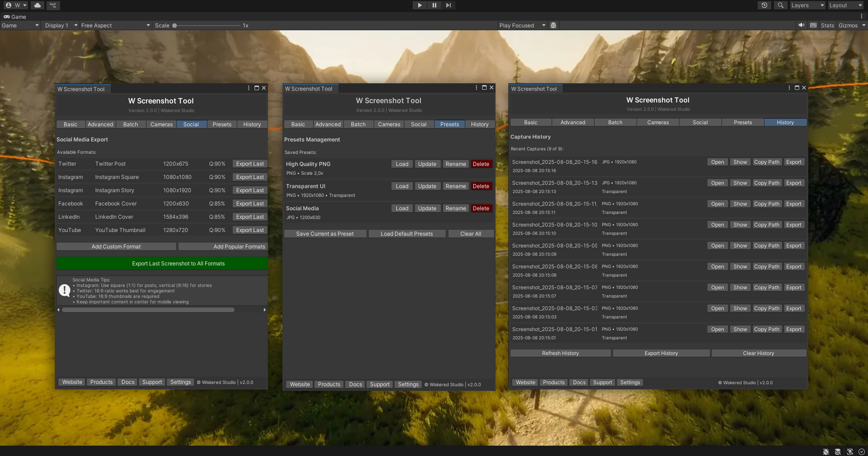This screenshot has height=456, width=868.
Task: Toggle Gizmos in Game view
Action: point(848,25)
